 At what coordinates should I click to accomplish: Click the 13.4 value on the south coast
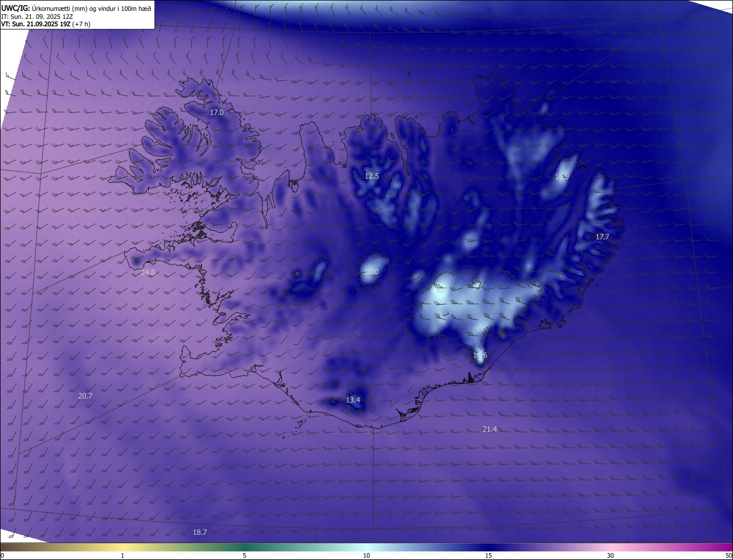click(353, 400)
